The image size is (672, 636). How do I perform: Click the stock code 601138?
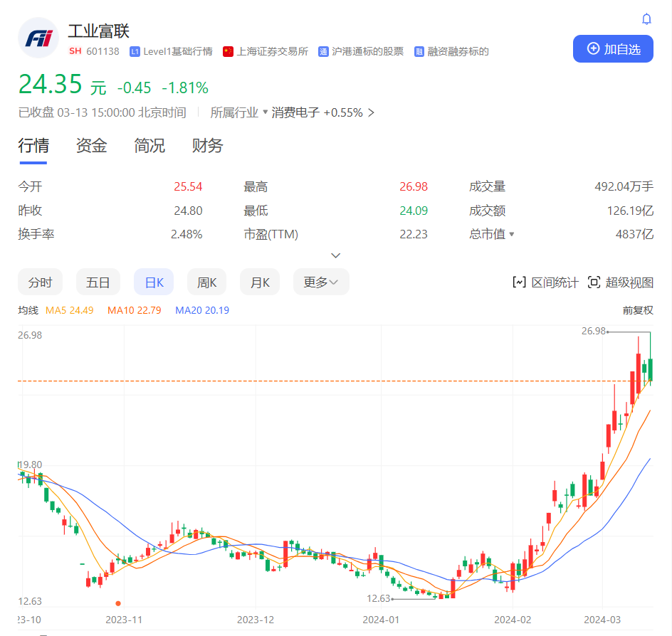point(103,51)
